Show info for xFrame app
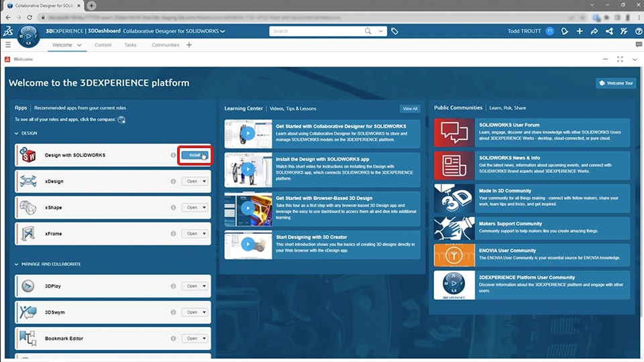The image size is (644, 362). click(173, 233)
